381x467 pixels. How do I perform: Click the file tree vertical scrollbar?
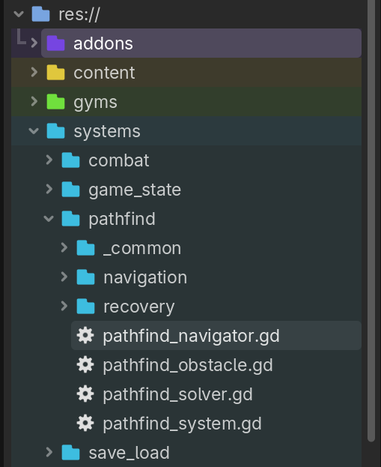point(372,221)
